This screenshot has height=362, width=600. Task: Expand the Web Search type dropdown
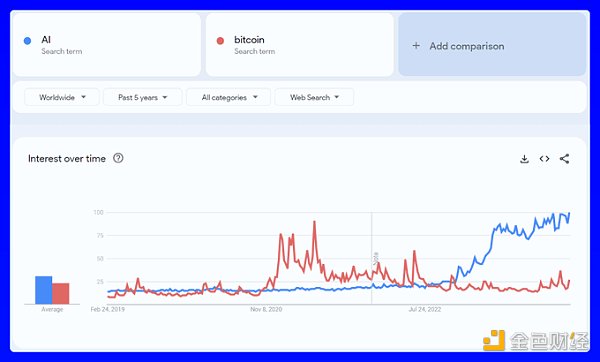click(x=314, y=97)
